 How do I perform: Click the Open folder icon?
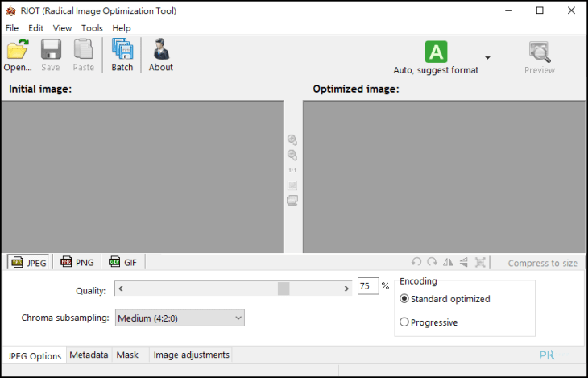(17, 49)
